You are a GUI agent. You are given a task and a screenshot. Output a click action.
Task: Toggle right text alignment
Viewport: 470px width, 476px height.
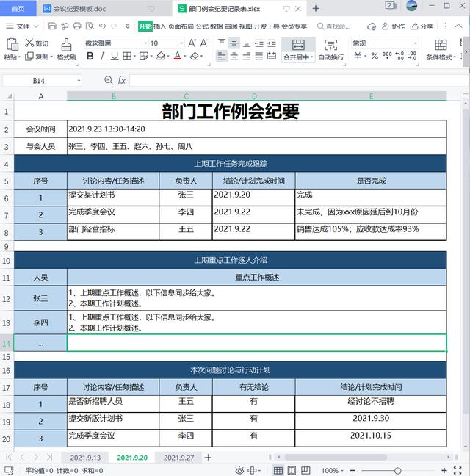click(246, 56)
